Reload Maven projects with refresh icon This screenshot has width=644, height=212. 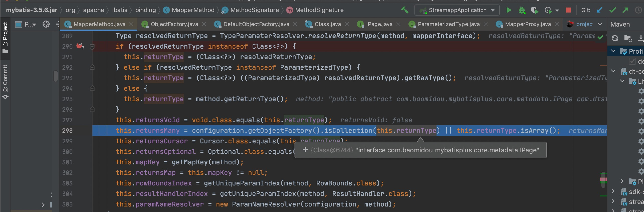click(615, 38)
